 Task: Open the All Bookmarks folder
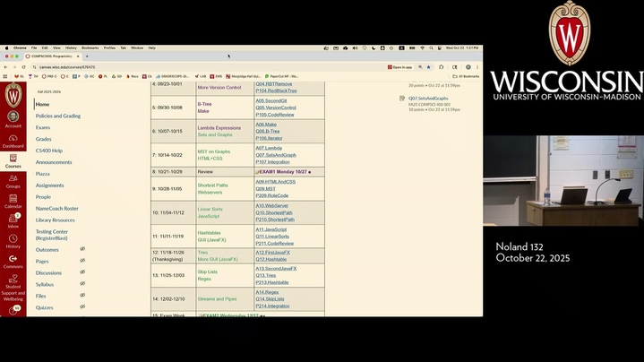click(467, 76)
